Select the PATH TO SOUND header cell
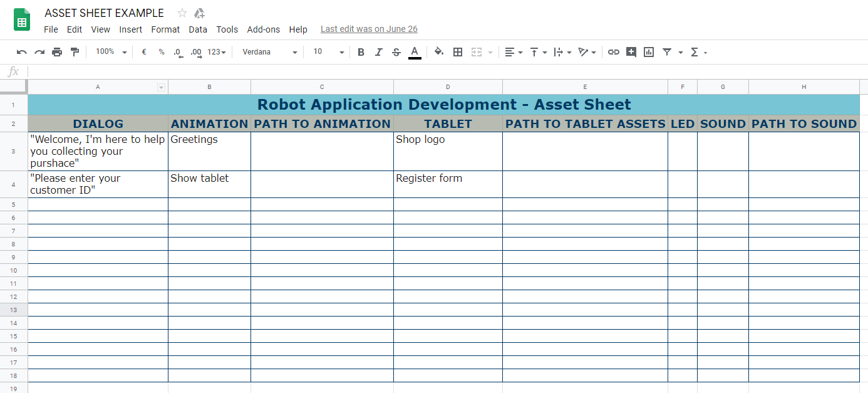 [804, 123]
